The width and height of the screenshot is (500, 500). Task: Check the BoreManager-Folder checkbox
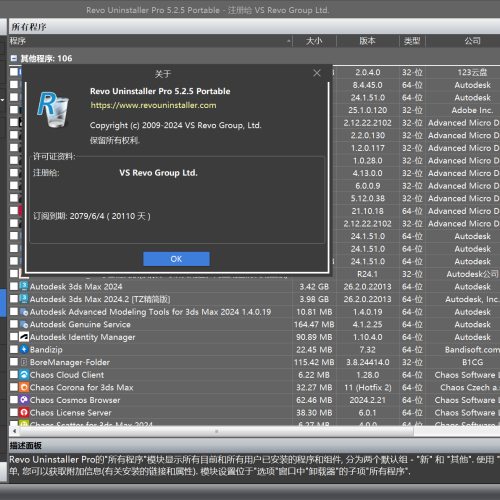[x=14, y=362]
